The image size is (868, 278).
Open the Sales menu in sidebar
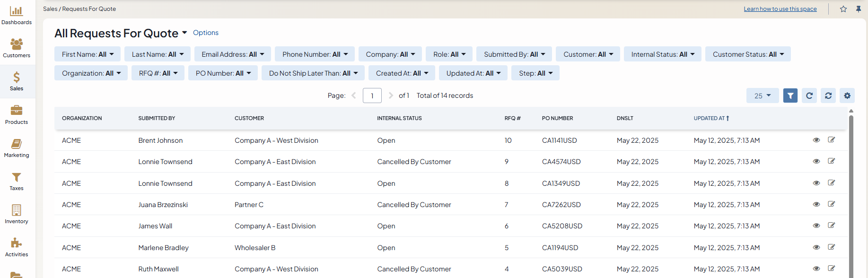click(x=17, y=82)
